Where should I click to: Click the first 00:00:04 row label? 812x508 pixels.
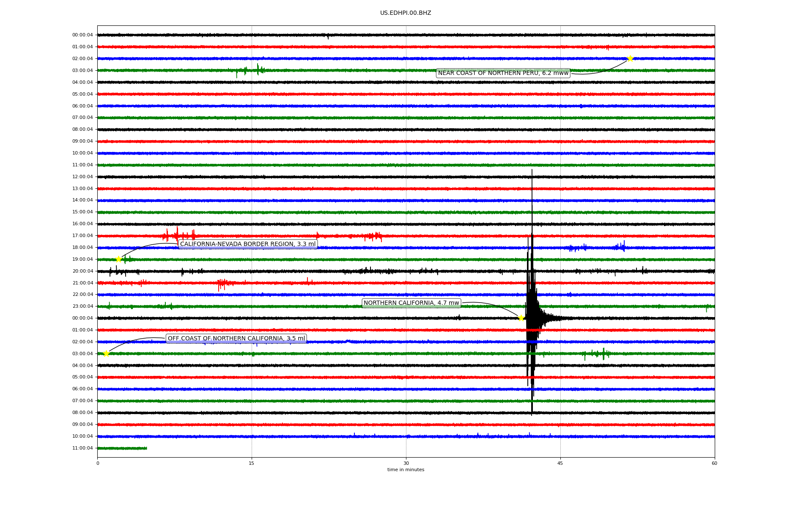82,35
